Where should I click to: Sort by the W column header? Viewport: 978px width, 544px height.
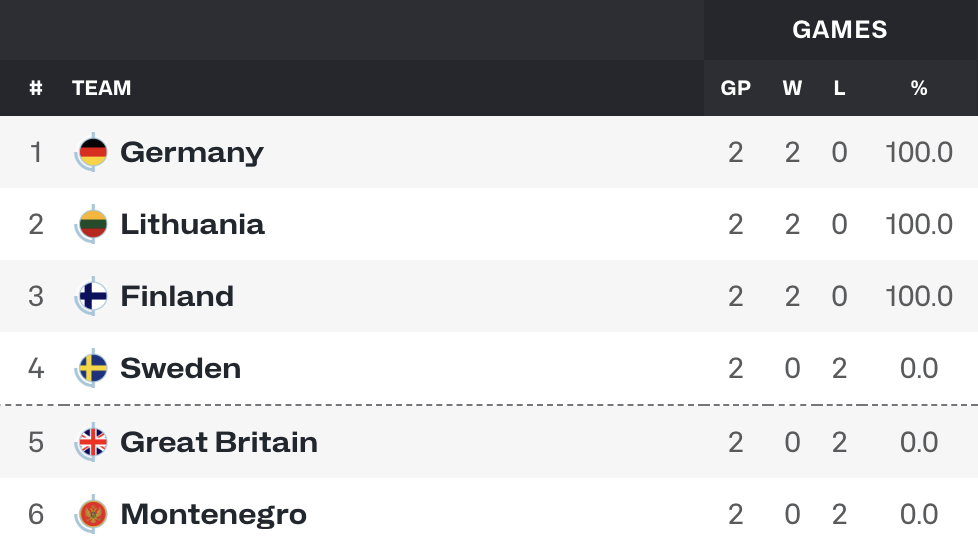tap(792, 88)
